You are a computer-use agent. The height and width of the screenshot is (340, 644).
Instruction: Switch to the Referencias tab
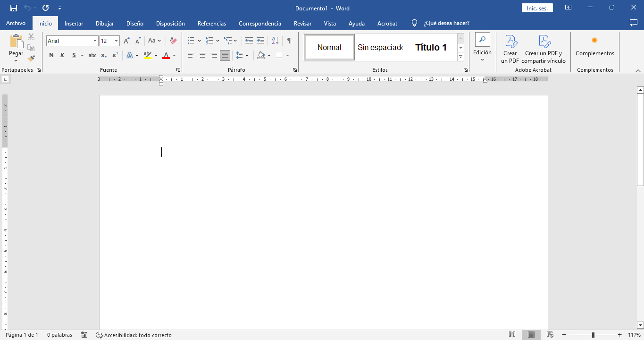click(x=211, y=23)
